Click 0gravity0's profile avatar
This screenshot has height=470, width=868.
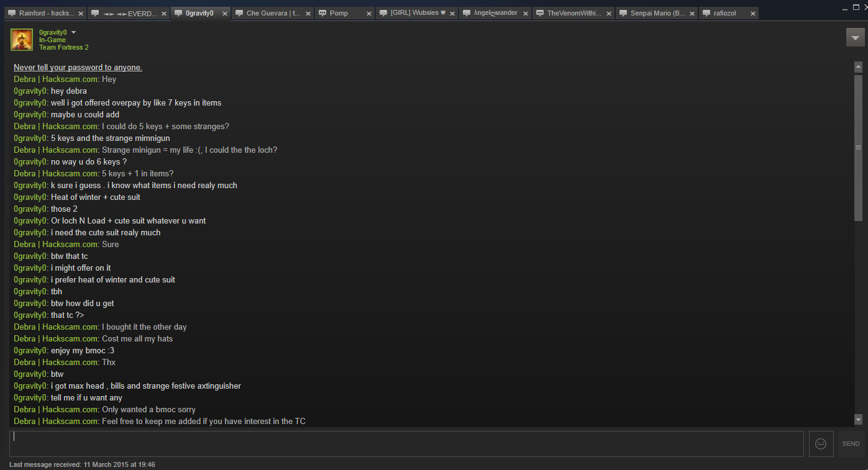[22, 40]
